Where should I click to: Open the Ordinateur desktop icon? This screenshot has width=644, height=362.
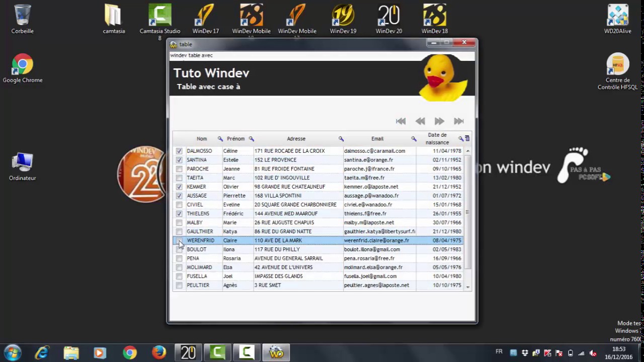coord(23,166)
